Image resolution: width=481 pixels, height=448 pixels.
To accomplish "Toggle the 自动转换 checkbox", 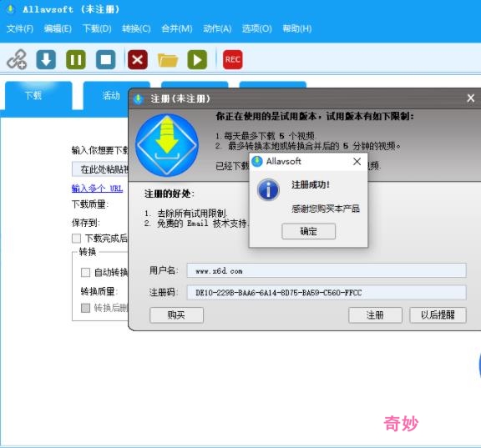I will [x=85, y=272].
